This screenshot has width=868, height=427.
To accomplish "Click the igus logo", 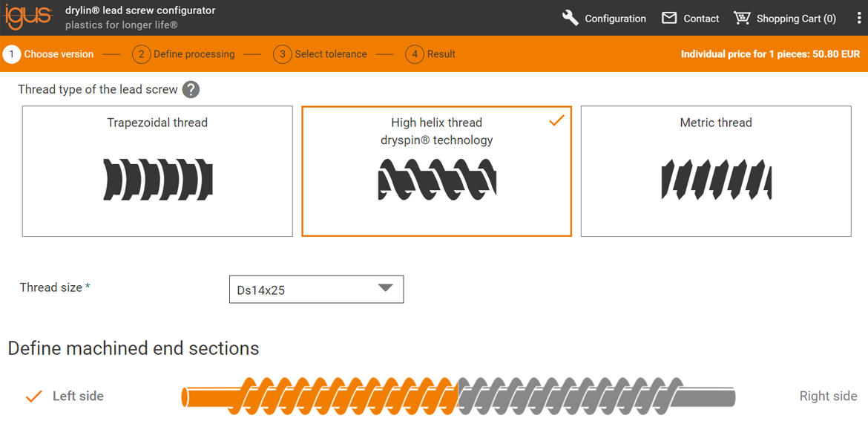I will tap(28, 17).
